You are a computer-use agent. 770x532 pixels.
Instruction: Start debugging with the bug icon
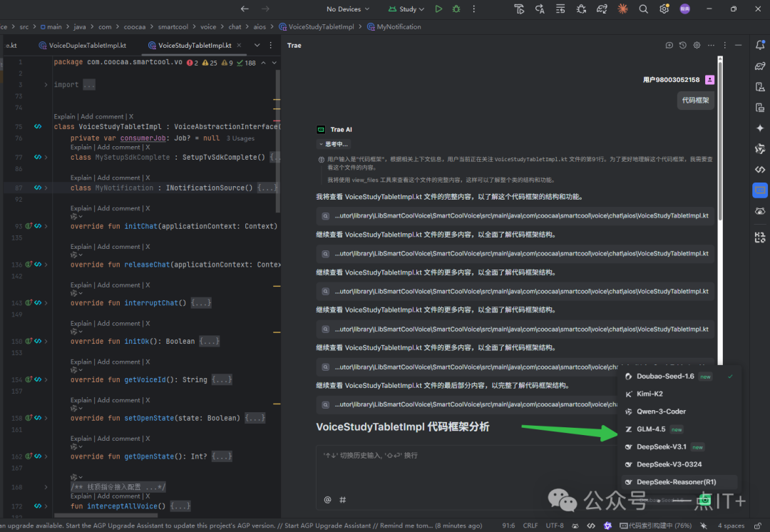[x=456, y=9]
